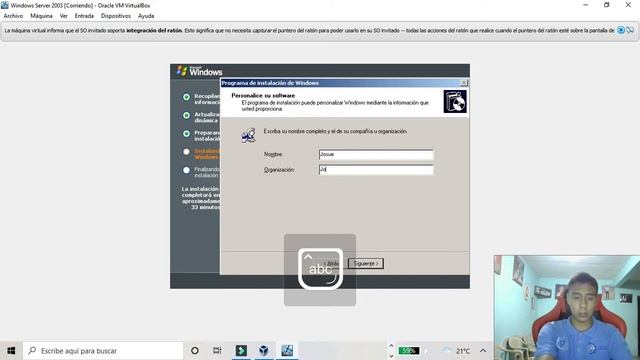Click the VirtualBox window title icon

tap(4, 5)
